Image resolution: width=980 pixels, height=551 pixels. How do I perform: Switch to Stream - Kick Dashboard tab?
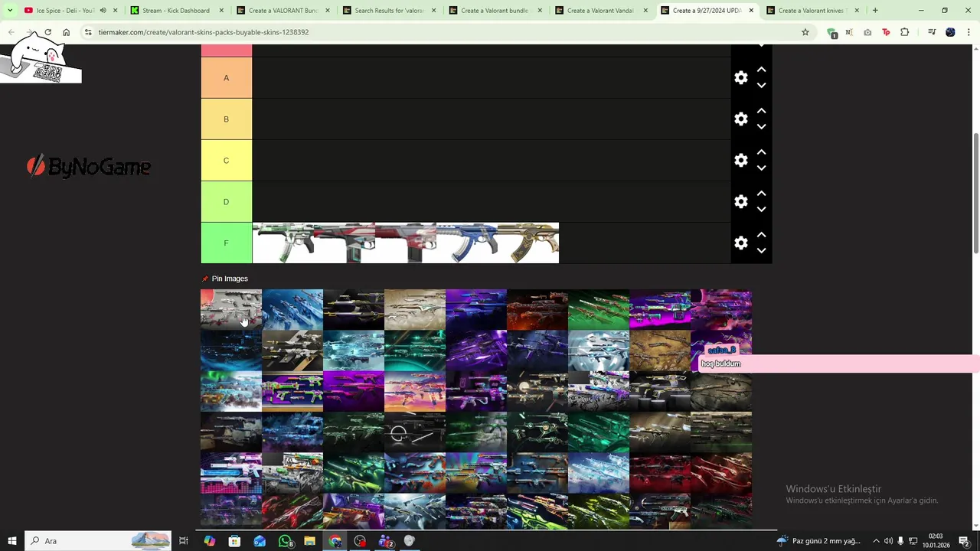point(175,11)
